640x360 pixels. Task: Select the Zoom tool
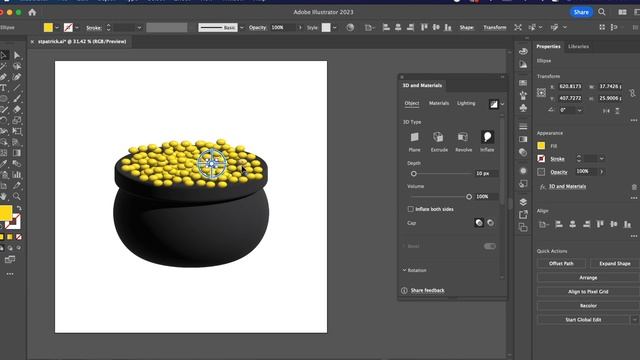(x=17, y=196)
